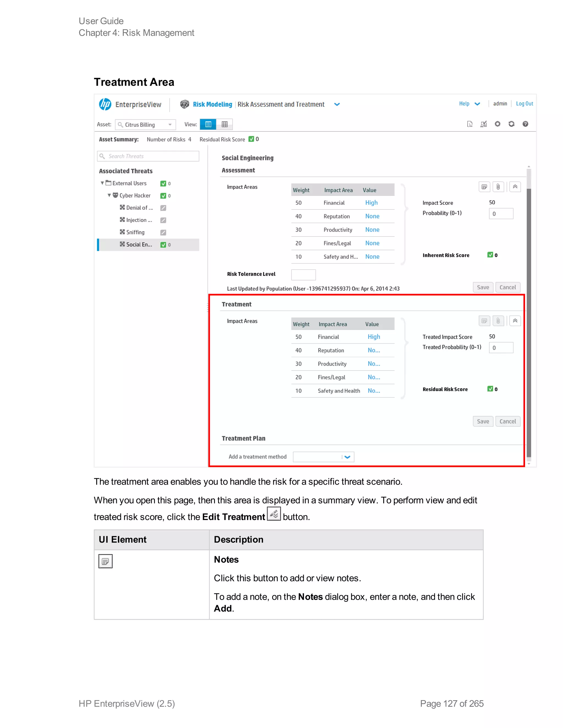This screenshot has height=728, width=563.
Task: Click the Risk Modeling title
Action: (x=212, y=104)
